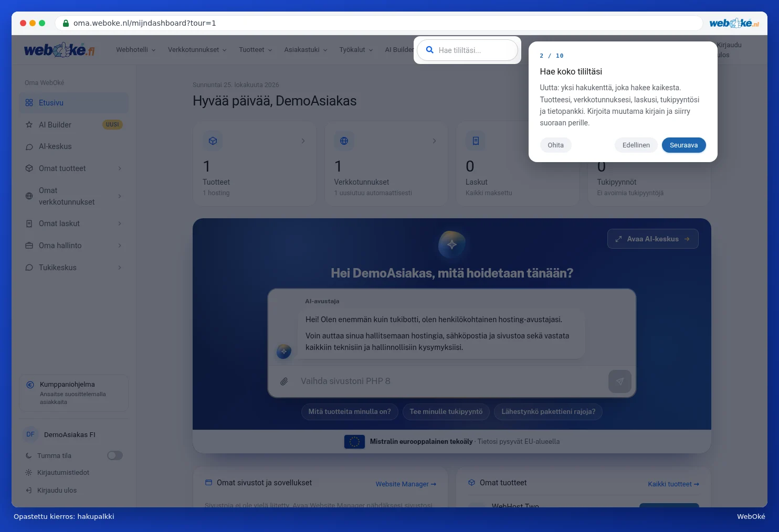
Task: Click the euro icon in Kumppaniohjelma card
Action: tap(30, 385)
